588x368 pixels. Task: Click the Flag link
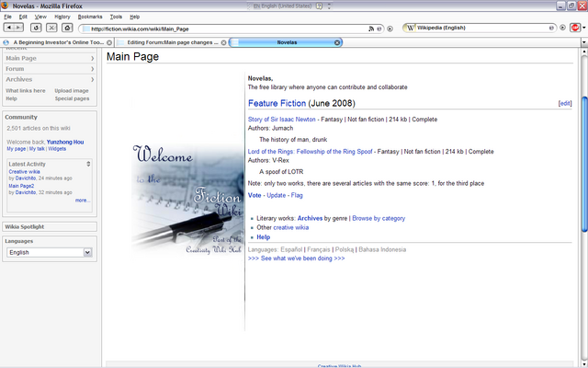[x=297, y=195]
